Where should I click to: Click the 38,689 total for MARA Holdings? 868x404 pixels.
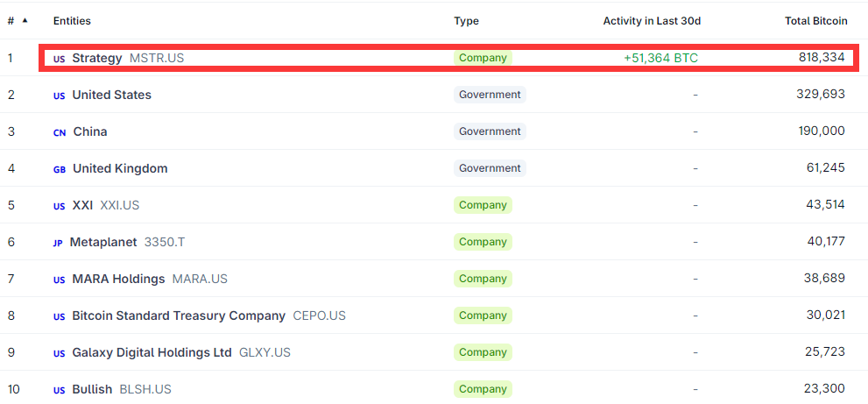click(x=825, y=278)
